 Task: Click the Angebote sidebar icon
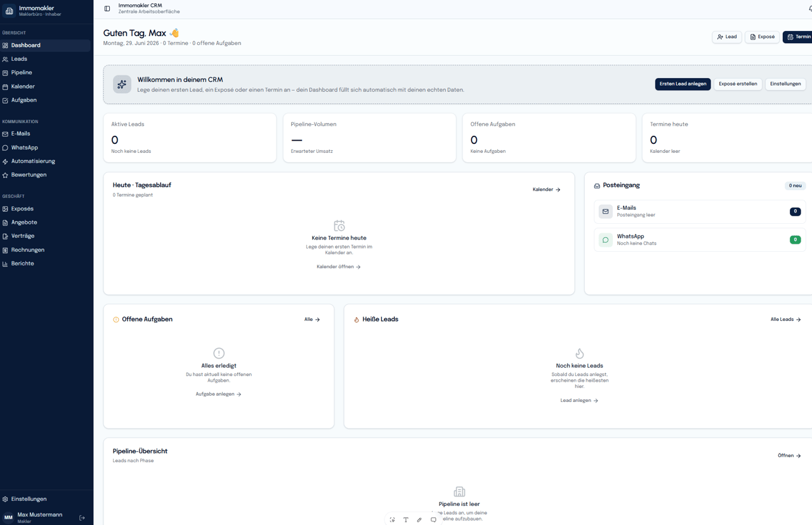click(5, 223)
